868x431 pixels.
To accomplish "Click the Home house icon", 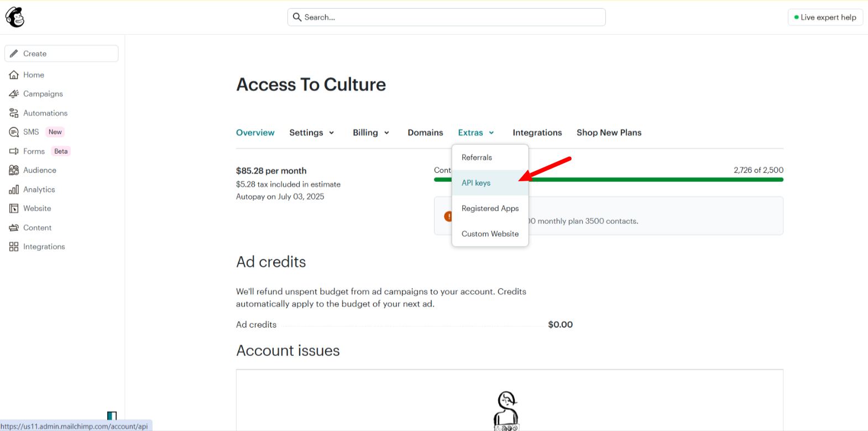I will (14, 75).
